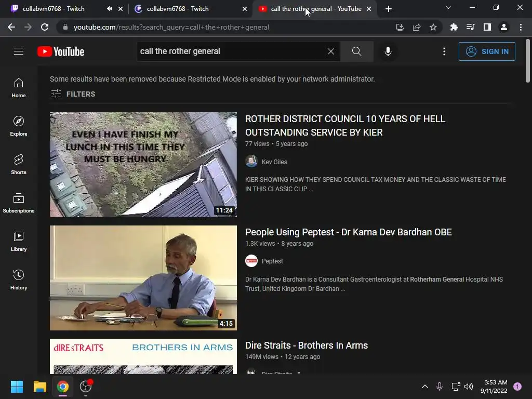This screenshot has height=399, width=532.
Task: Click the browser address bar URL
Action: coord(171,27)
